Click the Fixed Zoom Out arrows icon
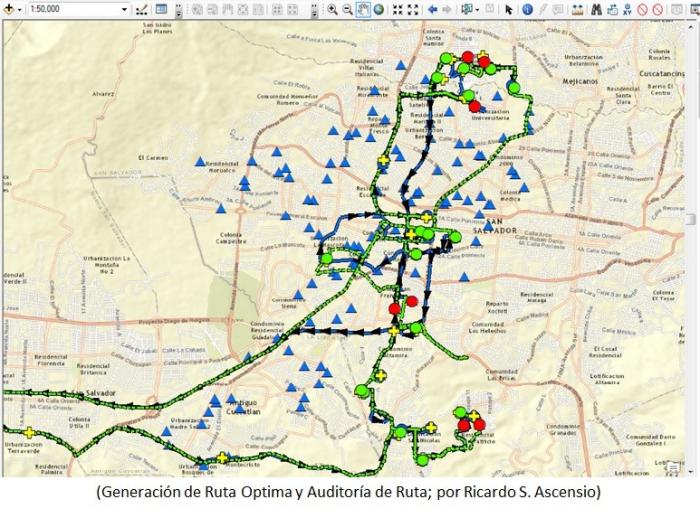This screenshot has height=518, width=700. click(x=413, y=9)
